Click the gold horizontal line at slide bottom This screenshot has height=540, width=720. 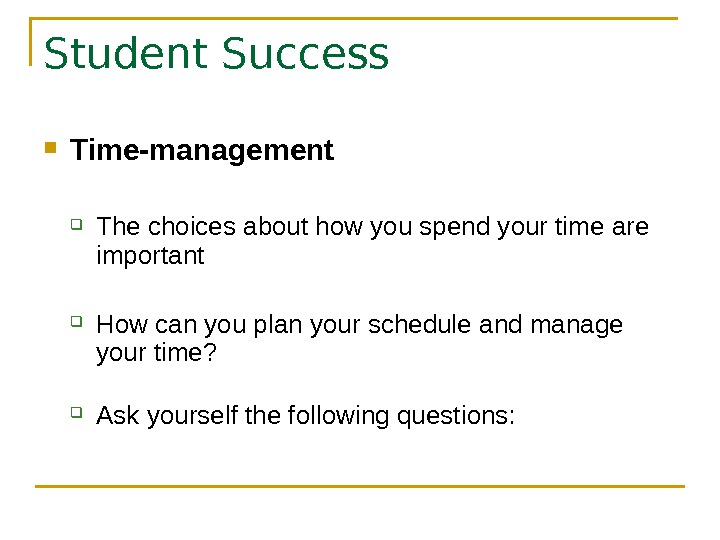[360, 487]
